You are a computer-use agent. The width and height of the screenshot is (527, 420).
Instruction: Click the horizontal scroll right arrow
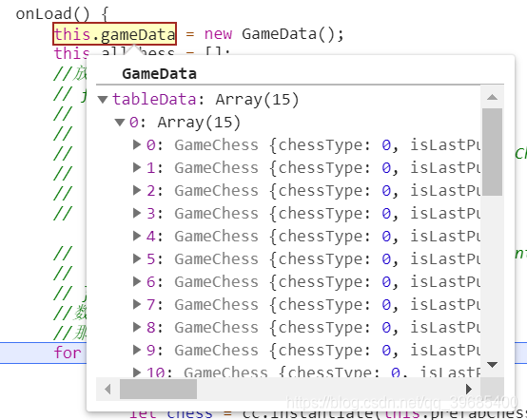pos(469,390)
